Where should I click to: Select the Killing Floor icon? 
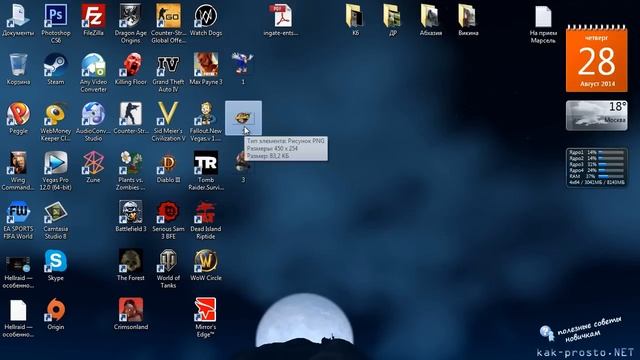(x=131, y=65)
